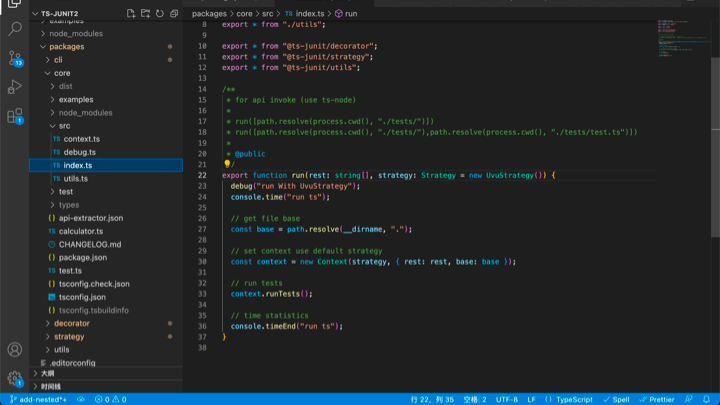Click the lightbulb code action icon
Image resolution: width=720 pixels, height=405 pixels.
227,163
